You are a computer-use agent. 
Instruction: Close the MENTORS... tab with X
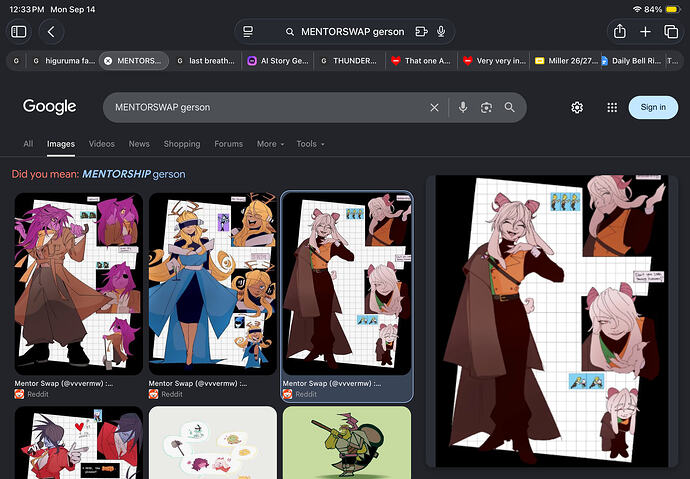[x=108, y=61]
